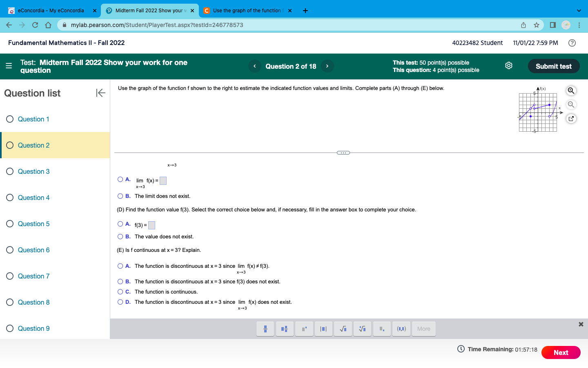The image size is (588, 368).
Task: Advance with the next-question chevron arrow
Action: 327,66
